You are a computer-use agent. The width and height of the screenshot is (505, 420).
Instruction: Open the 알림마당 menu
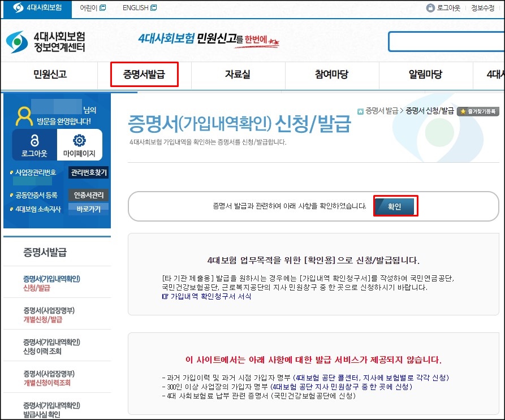point(425,75)
